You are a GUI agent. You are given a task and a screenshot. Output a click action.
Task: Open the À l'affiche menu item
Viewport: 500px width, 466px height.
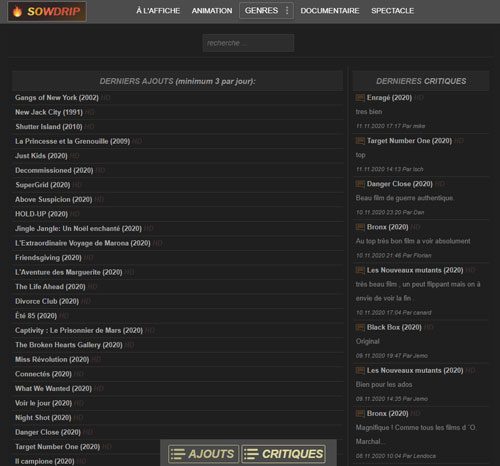click(x=158, y=11)
